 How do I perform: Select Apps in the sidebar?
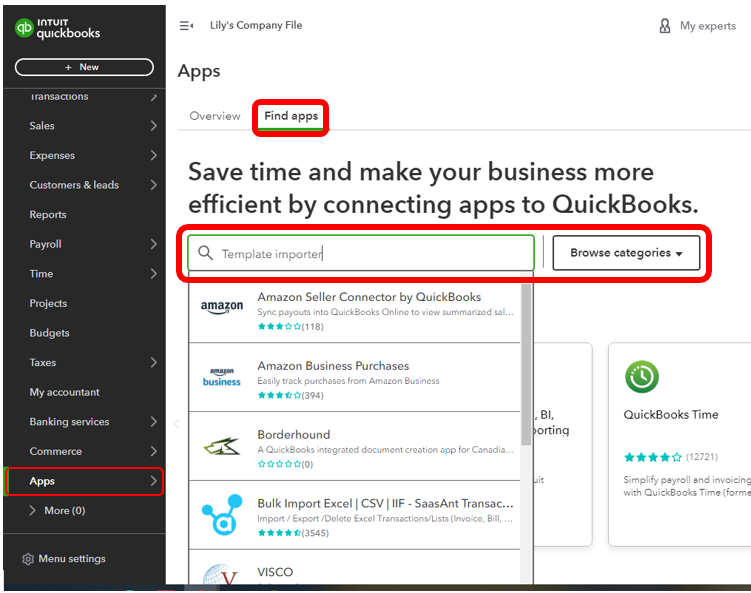coord(42,481)
